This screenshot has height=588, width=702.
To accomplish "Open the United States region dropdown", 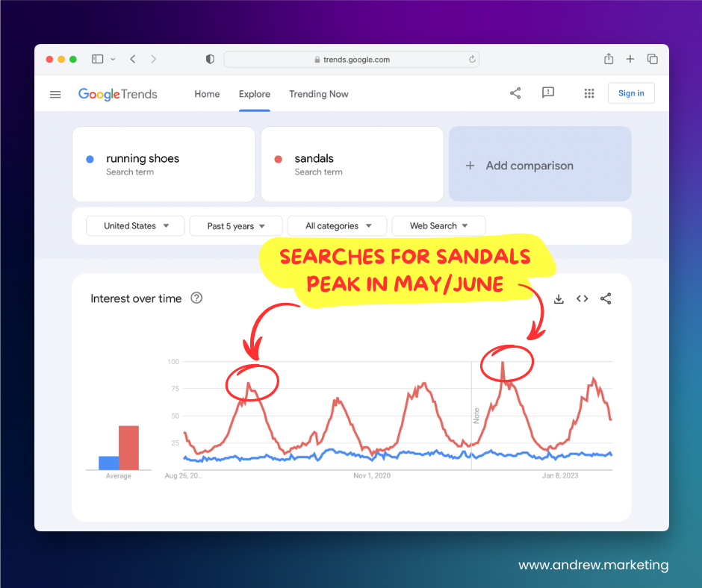I will pos(134,225).
